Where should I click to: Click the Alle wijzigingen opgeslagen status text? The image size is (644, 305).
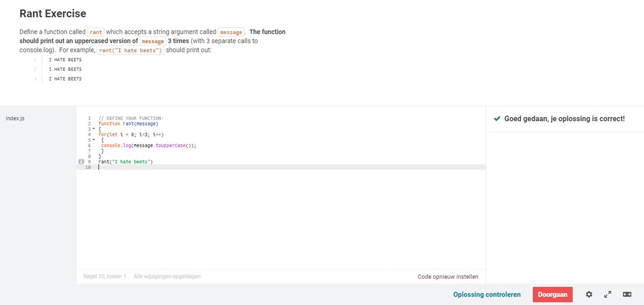click(x=167, y=277)
